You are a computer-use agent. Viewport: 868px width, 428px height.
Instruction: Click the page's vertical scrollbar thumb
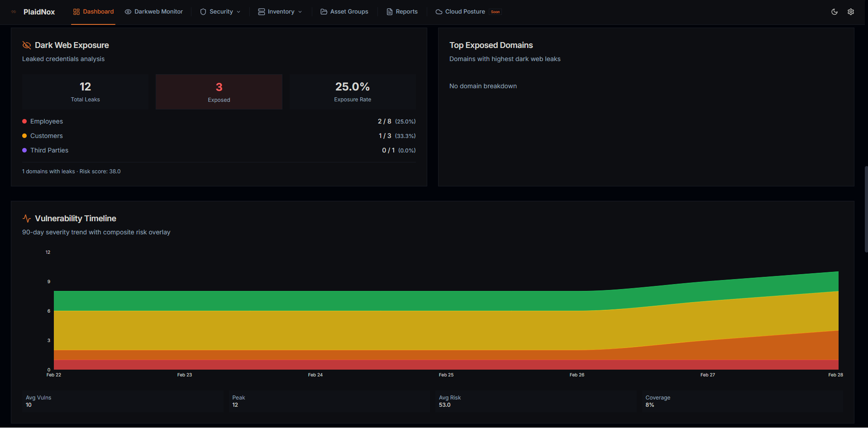[866, 209]
